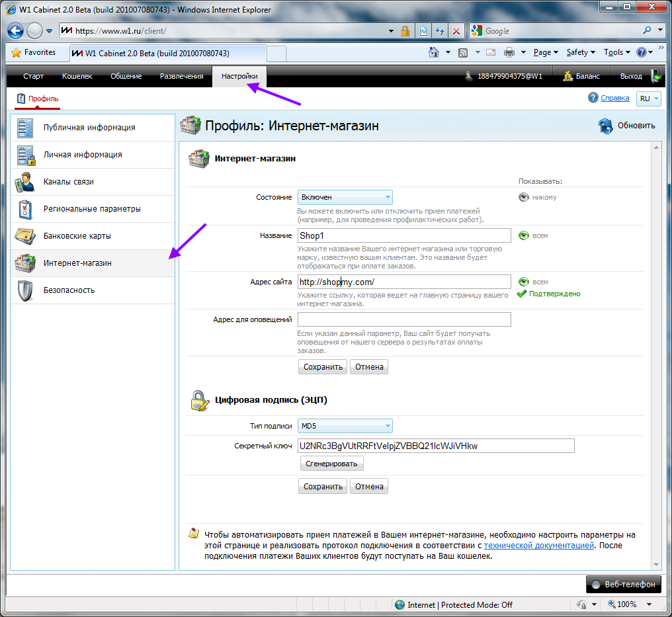
Task: Click the Home icon in command bar
Action: click(x=434, y=52)
